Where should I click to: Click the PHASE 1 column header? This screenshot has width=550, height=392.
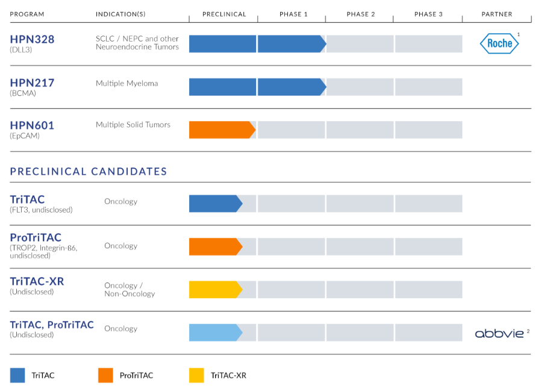coord(293,14)
